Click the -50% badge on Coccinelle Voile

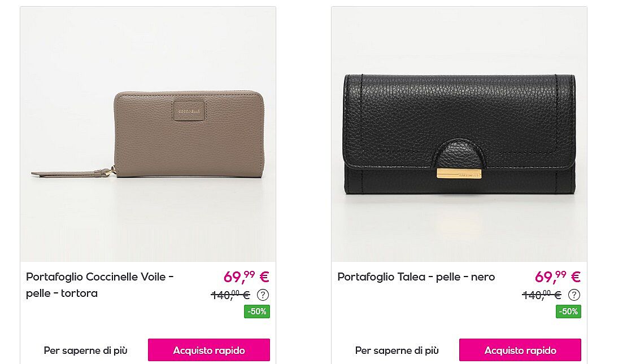[256, 312]
